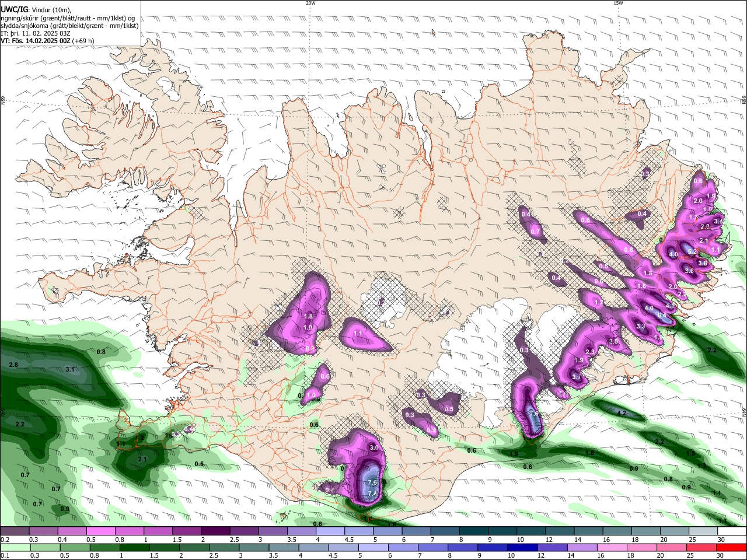Click the "12" label on the purple snow legend

coord(548,540)
